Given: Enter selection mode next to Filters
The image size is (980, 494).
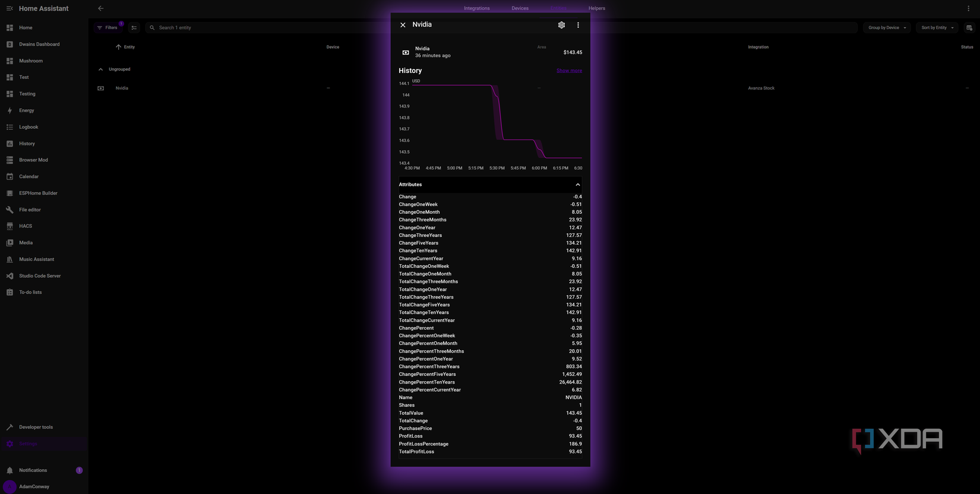Looking at the screenshot, I should click(134, 28).
